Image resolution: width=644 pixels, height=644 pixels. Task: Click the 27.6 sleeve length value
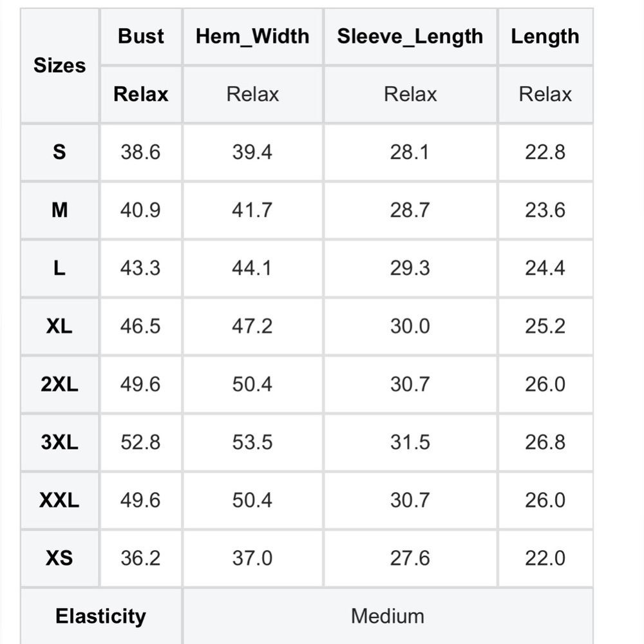[410, 558]
